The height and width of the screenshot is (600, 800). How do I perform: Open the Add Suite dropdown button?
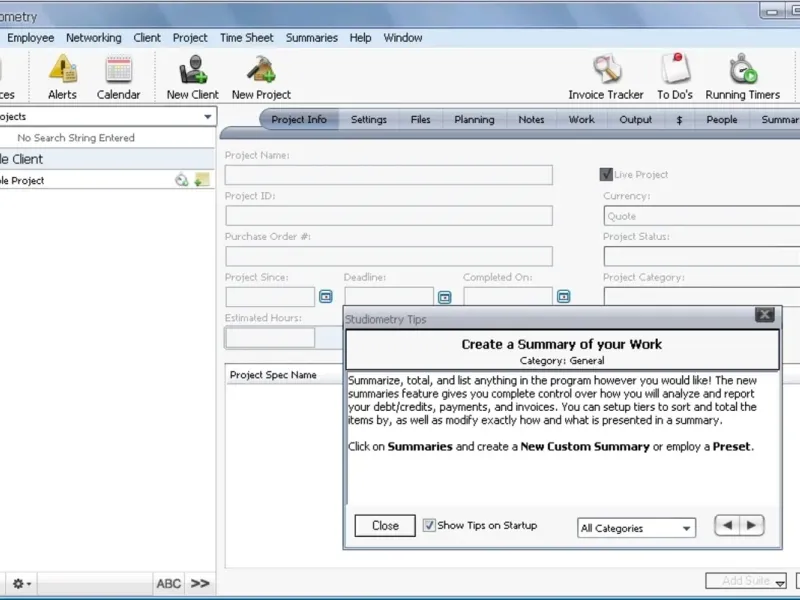point(746,581)
